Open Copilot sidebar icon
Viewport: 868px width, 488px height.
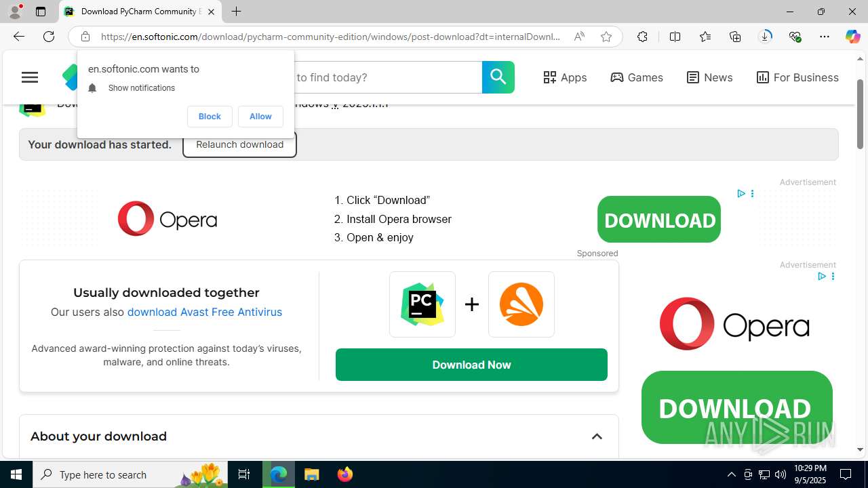tap(852, 37)
